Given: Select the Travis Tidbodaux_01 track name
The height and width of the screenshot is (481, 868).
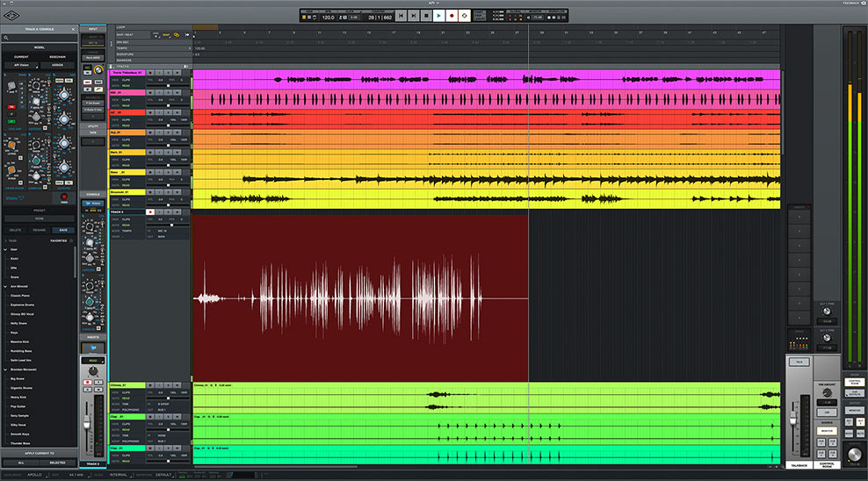Looking at the screenshot, I should click(x=127, y=73).
